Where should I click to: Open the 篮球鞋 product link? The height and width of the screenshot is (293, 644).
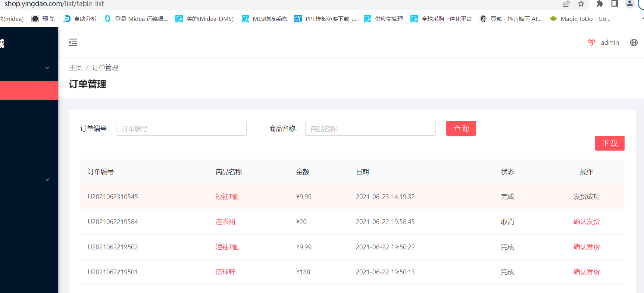coord(225,272)
